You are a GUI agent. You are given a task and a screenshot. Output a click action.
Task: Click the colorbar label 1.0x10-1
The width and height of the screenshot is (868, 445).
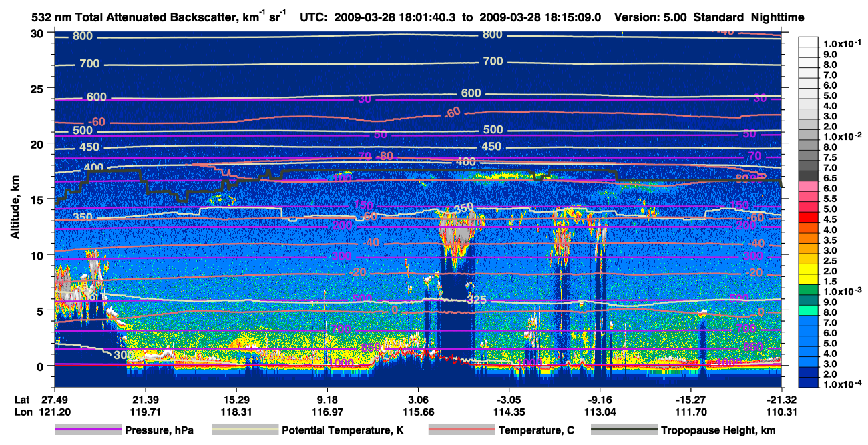coord(842,43)
